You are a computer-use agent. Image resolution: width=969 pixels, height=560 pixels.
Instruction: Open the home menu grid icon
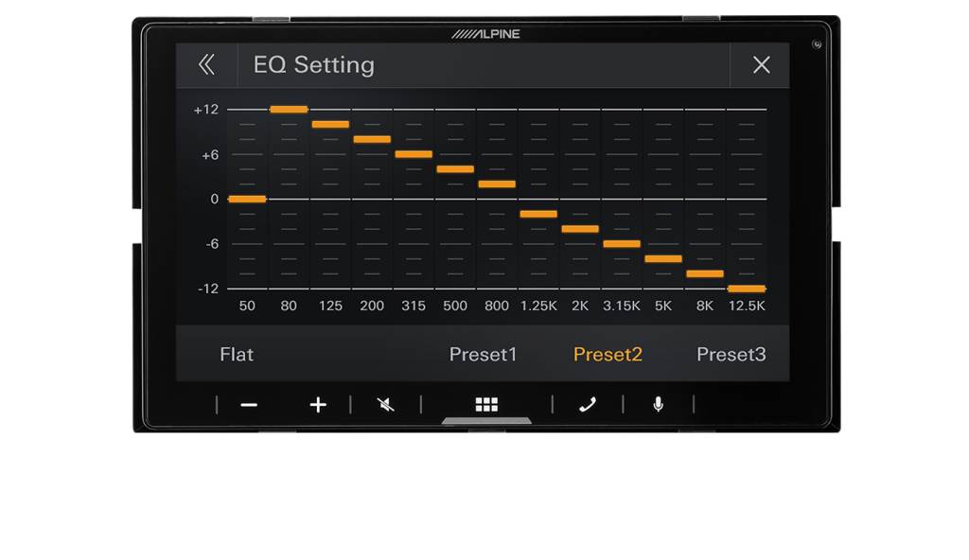[486, 404]
